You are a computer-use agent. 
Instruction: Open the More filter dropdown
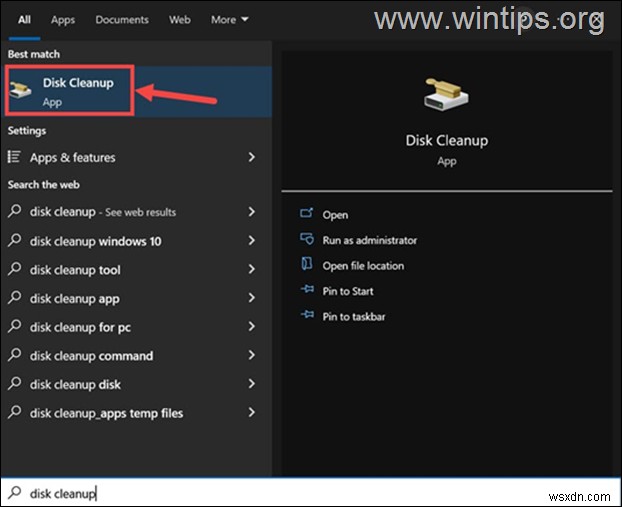point(230,19)
